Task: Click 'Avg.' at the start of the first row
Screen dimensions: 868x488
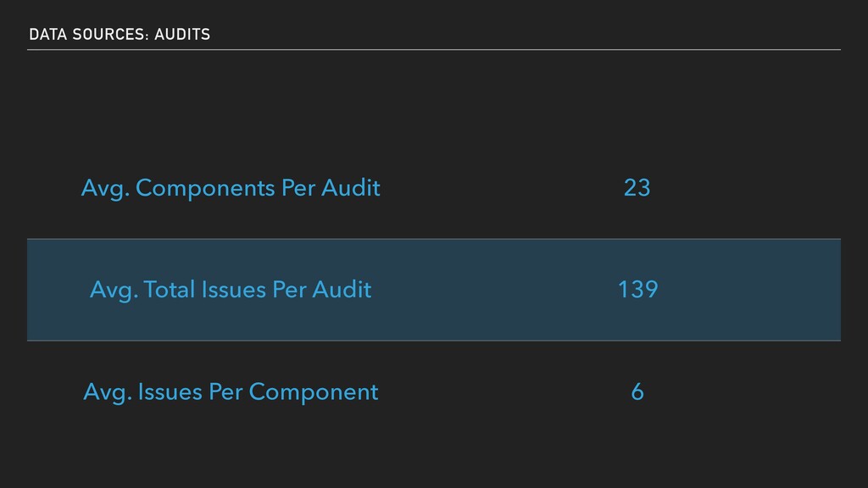Action: [x=106, y=189]
